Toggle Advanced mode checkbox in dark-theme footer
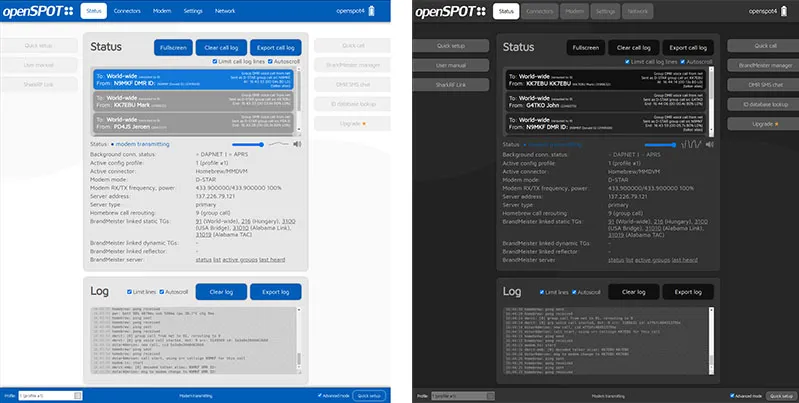799x403 pixels. tap(732, 395)
